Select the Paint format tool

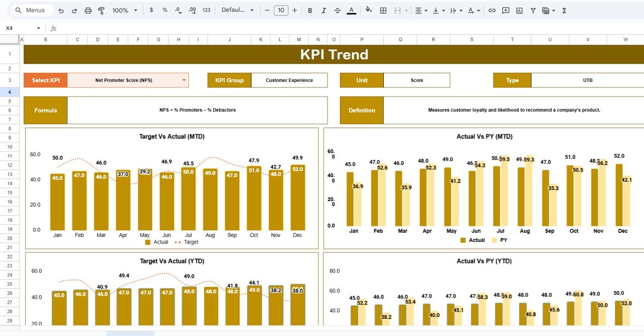click(101, 11)
